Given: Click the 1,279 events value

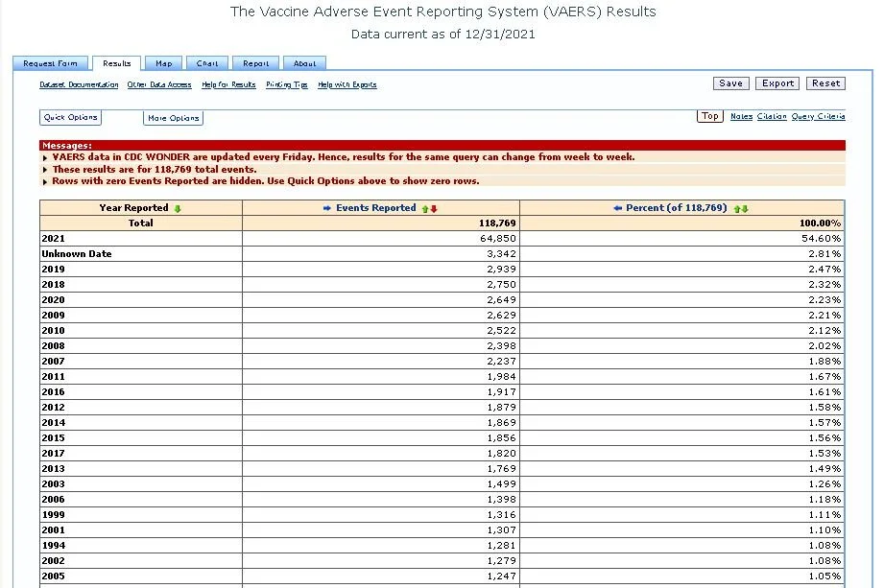Looking at the screenshot, I should point(501,561).
